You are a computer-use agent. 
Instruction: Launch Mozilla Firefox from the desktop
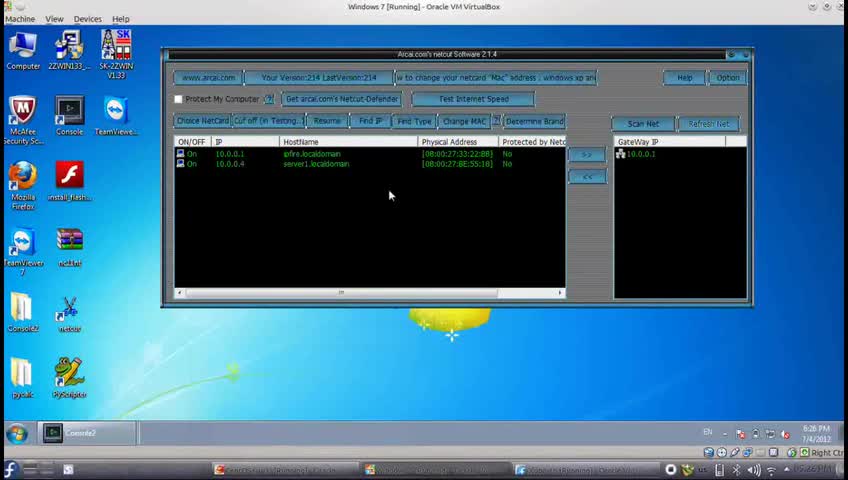click(23, 185)
